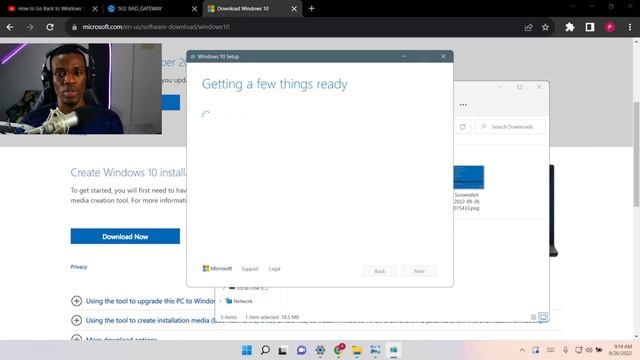Switch to the YouTube How to Go Back tab
Viewport: 640px width, 360px height.
(x=49, y=9)
